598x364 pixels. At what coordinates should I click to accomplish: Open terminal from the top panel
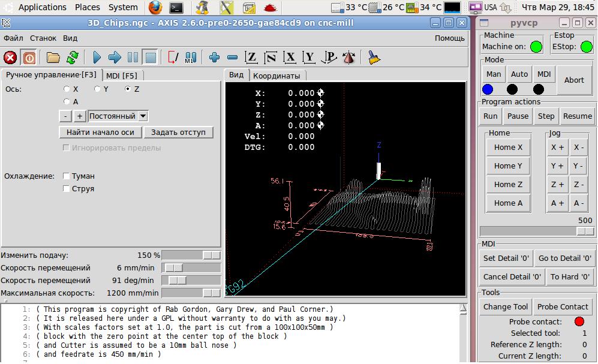176,7
